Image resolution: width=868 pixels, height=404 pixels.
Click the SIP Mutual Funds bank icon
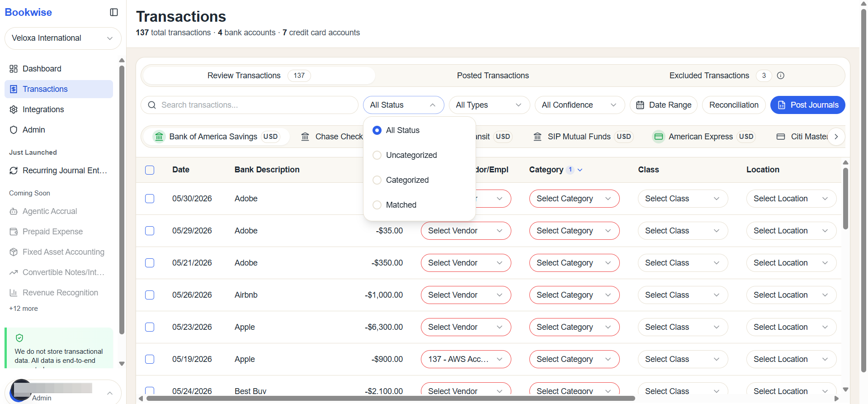point(538,137)
